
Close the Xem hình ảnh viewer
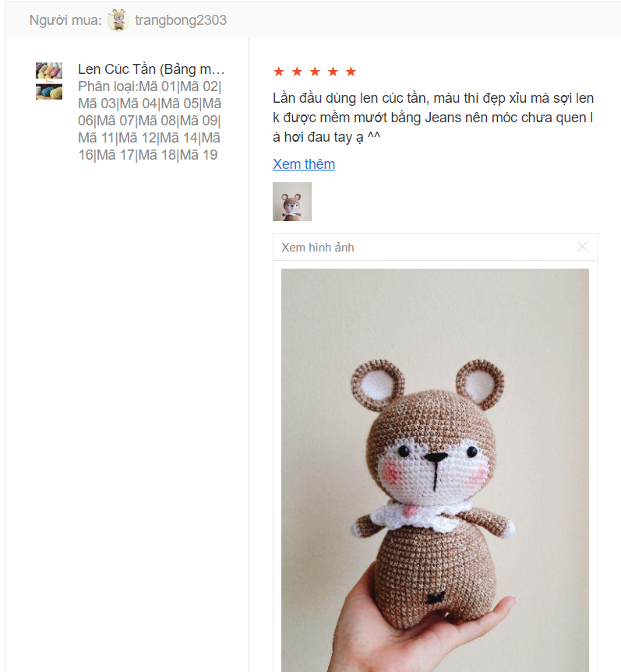[x=582, y=247]
